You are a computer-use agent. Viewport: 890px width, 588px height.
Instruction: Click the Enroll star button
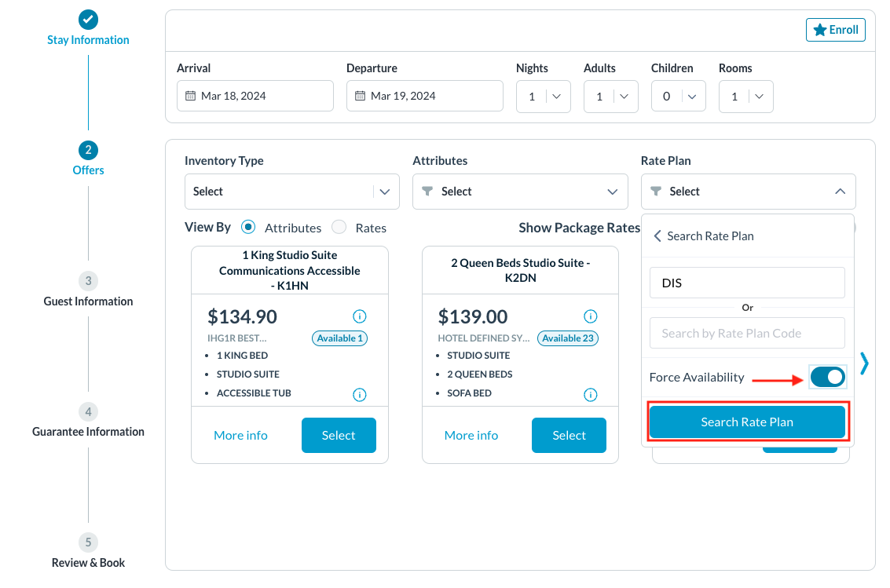pos(836,30)
